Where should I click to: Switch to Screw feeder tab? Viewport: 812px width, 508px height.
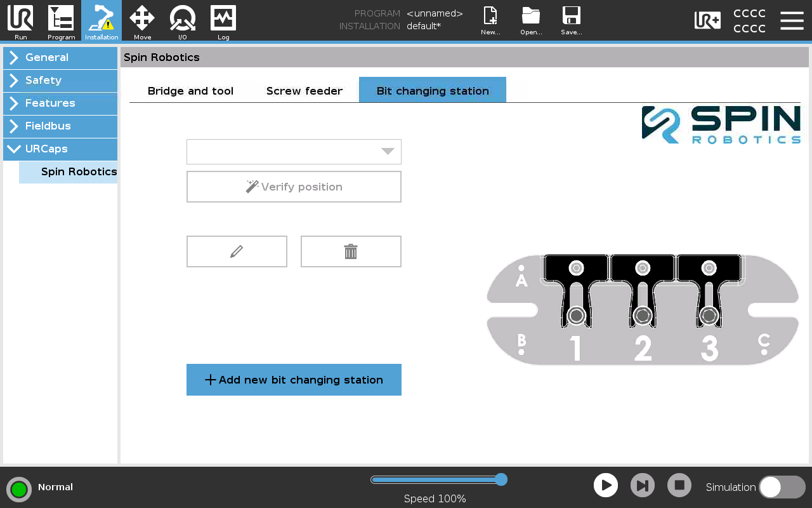coord(304,91)
